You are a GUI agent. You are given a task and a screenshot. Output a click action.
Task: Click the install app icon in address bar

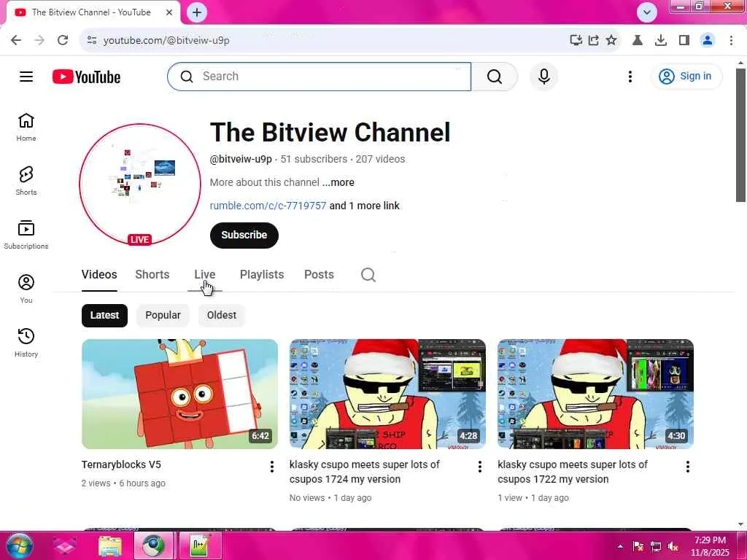pos(576,40)
